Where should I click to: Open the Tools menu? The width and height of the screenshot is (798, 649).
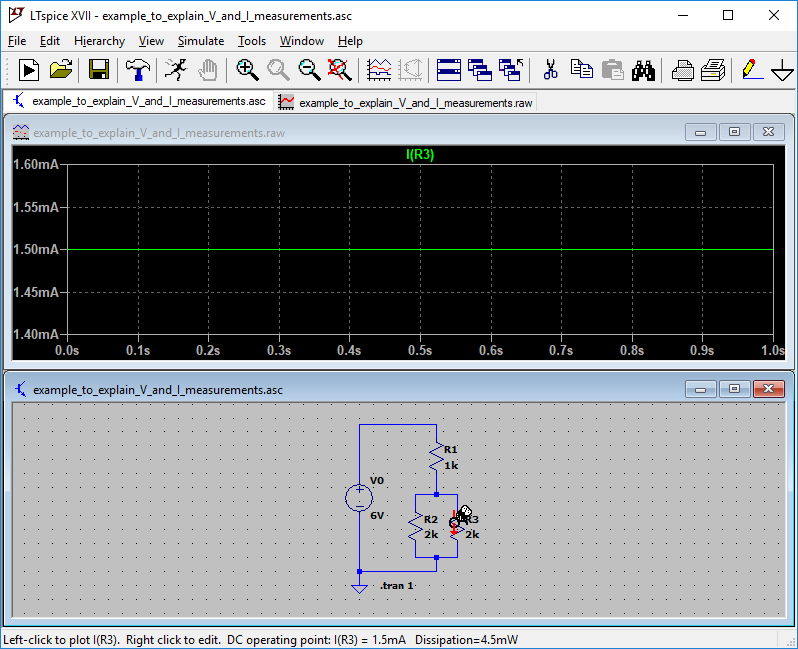point(252,41)
